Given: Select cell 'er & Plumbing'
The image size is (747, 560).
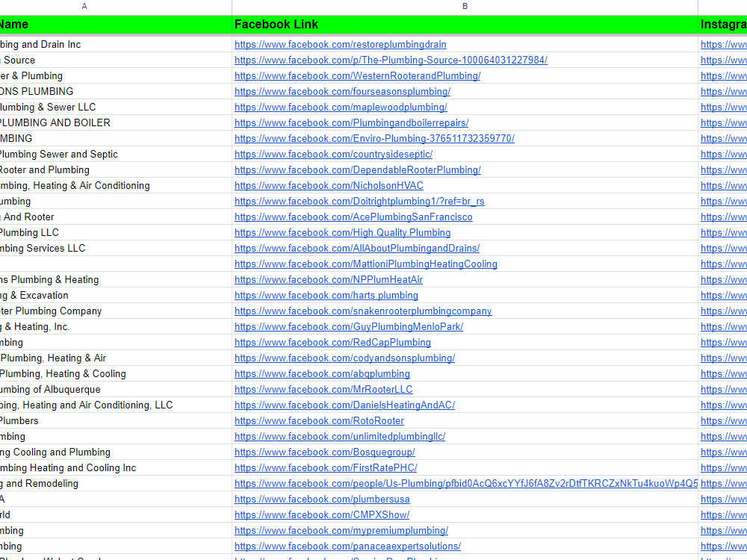Looking at the screenshot, I should 116,75.
